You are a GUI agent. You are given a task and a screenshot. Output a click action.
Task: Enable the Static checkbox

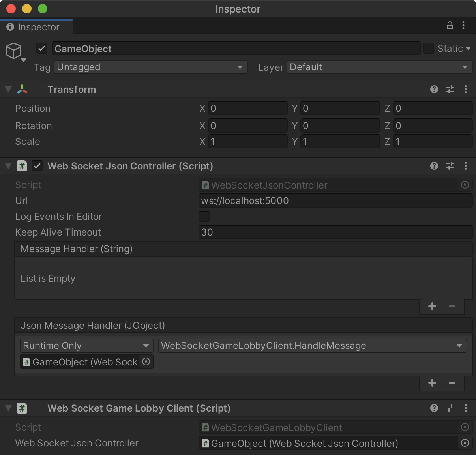click(x=429, y=48)
